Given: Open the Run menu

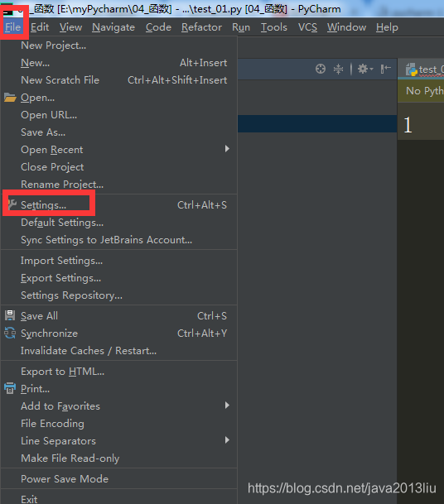Looking at the screenshot, I should tap(241, 27).
